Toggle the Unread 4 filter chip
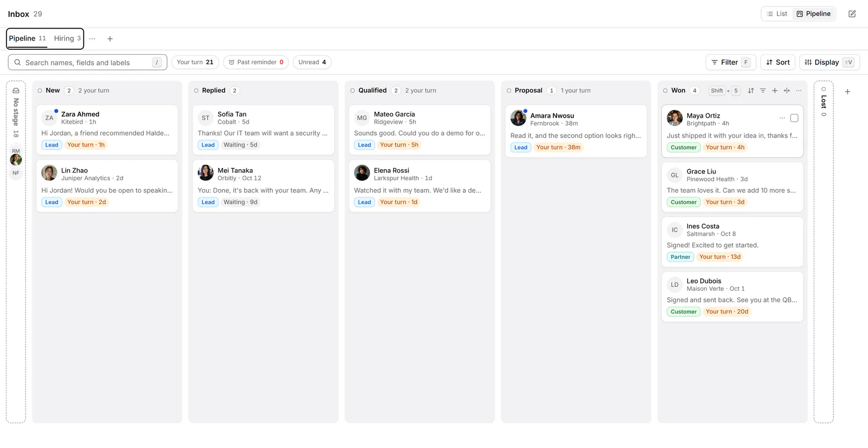868x448 pixels. (x=312, y=62)
